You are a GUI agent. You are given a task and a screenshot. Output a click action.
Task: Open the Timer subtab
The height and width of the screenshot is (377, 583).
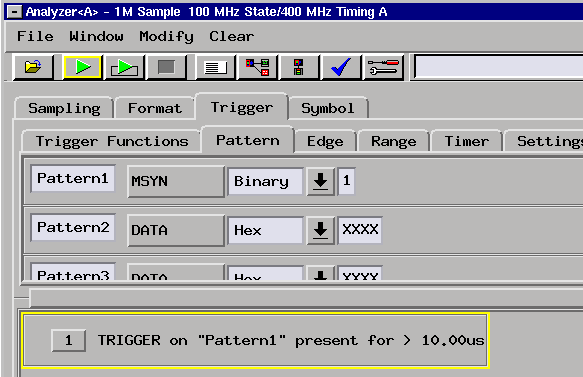[467, 141]
